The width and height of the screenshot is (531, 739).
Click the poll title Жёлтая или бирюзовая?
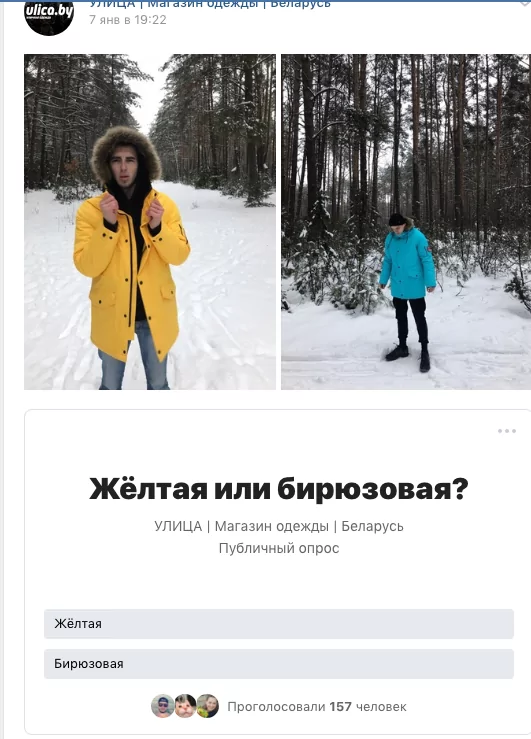click(x=278, y=489)
